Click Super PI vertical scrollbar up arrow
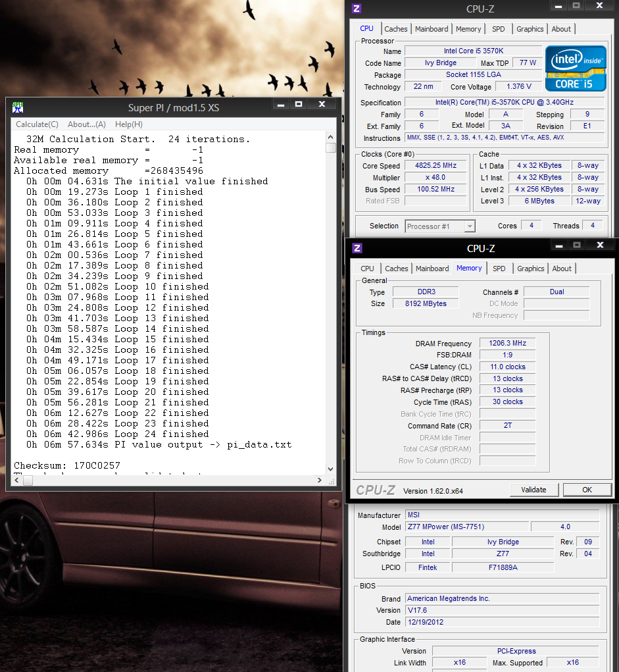 pyautogui.click(x=330, y=137)
